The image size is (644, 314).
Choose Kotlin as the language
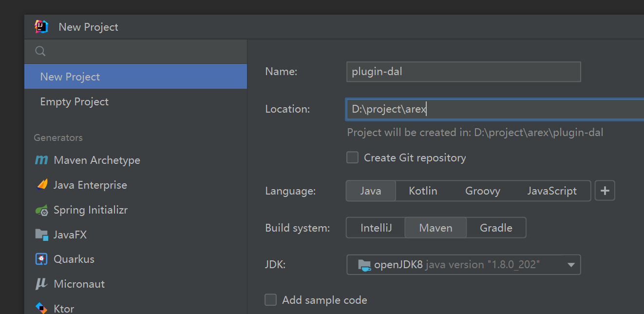coord(423,191)
